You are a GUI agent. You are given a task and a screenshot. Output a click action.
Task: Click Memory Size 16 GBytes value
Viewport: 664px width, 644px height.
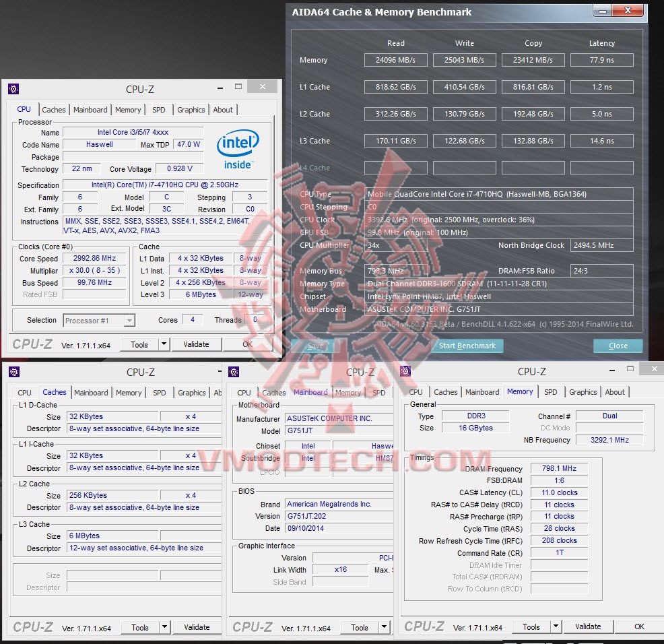click(475, 428)
